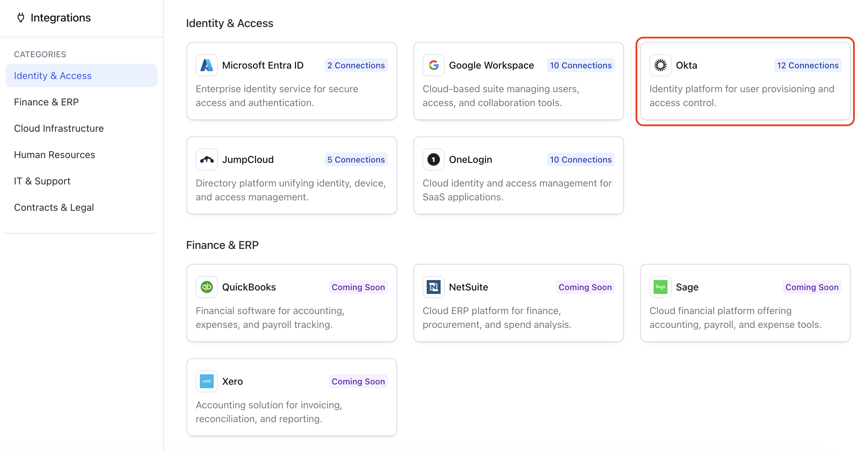The height and width of the screenshot is (452, 868).
Task: Click the Google Workspace card title
Action: 492,65
